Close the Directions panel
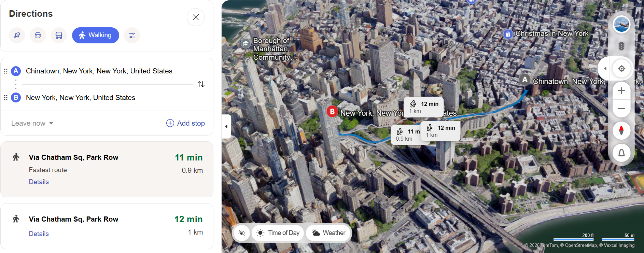This screenshot has width=644, height=253. point(196,17)
